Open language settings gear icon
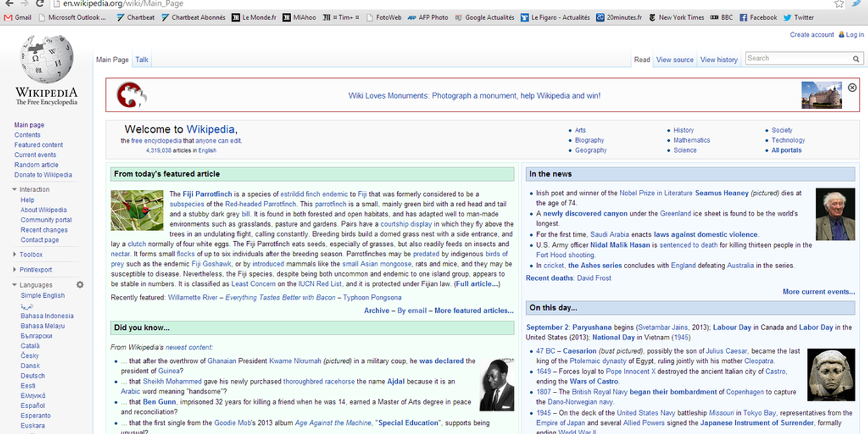 point(80,285)
